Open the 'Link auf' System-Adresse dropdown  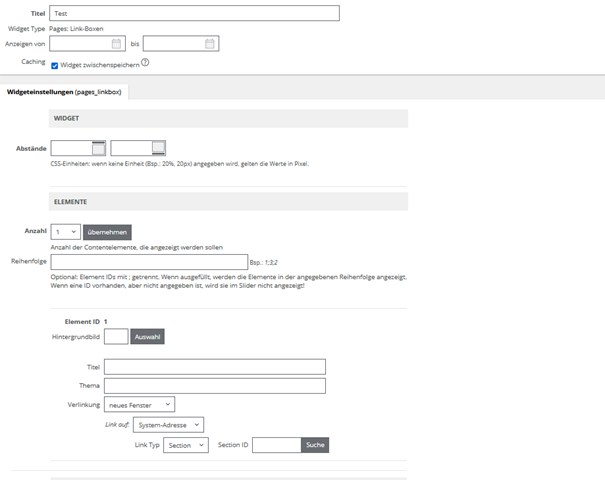tap(168, 425)
